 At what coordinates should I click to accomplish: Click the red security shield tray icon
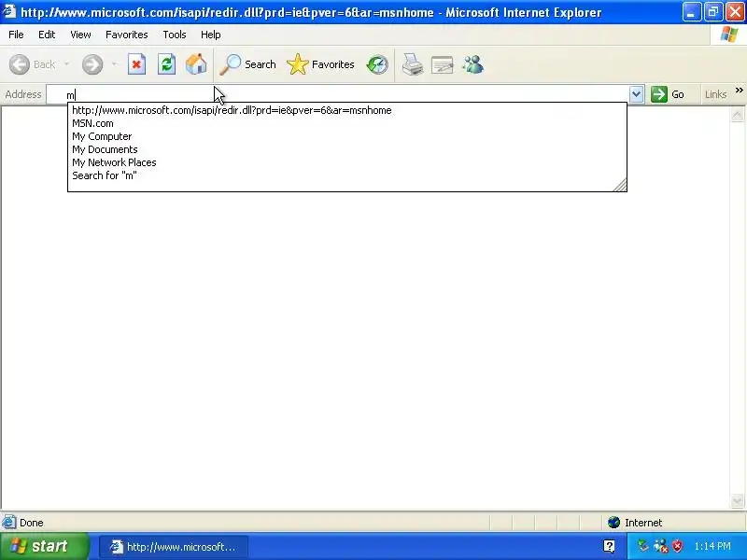pyautogui.click(x=678, y=546)
